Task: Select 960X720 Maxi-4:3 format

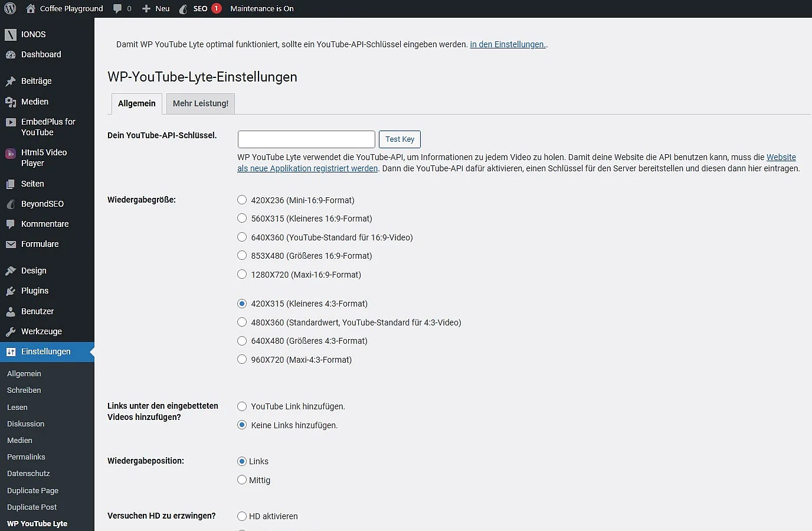Action: click(x=242, y=359)
